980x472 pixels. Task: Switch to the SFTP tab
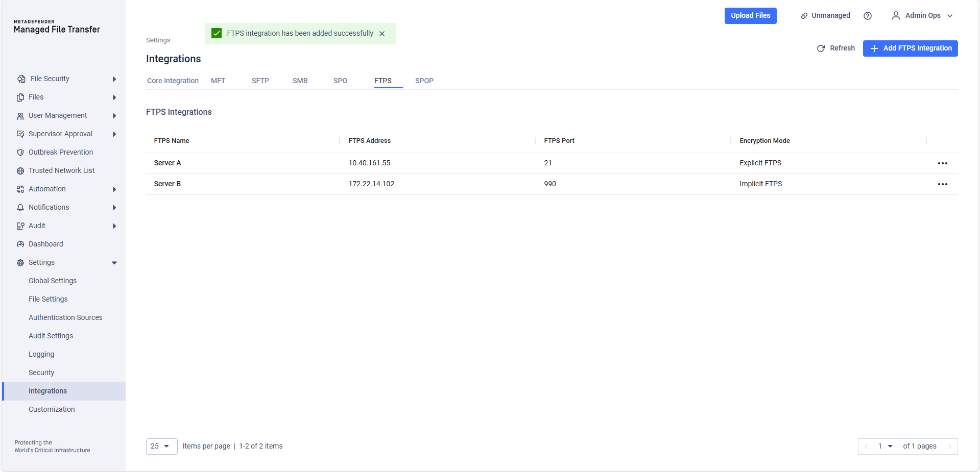[x=260, y=81]
